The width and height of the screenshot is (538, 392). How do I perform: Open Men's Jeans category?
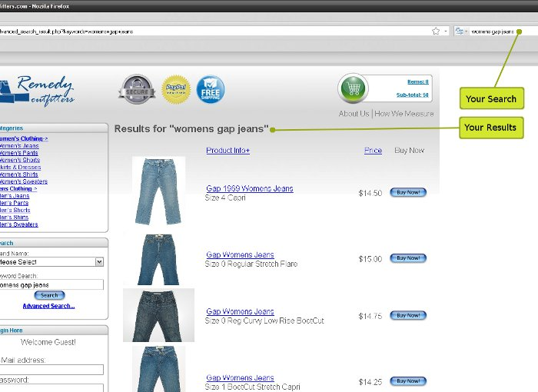pos(15,196)
